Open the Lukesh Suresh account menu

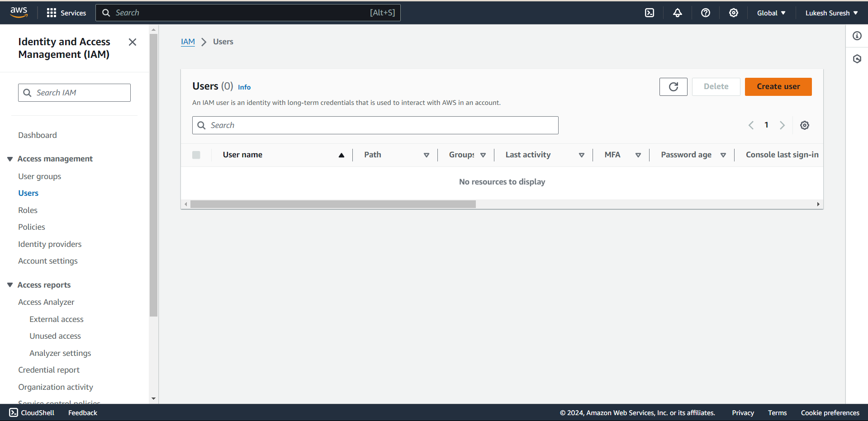[x=831, y=13]
